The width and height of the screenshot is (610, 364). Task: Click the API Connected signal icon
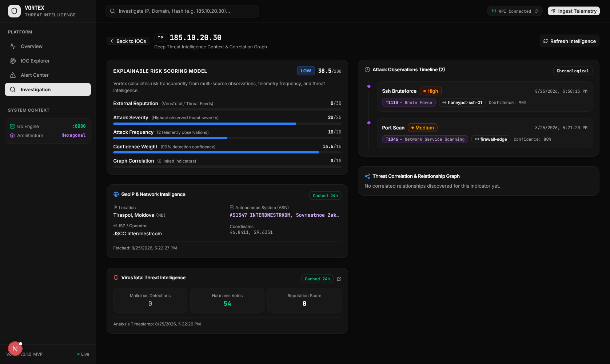coord(494,11)
